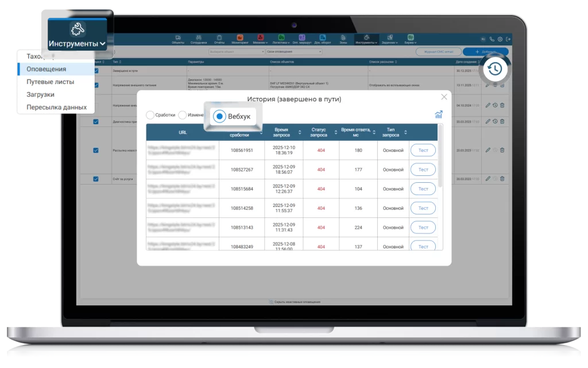Open the Мониторинг section icon
Image resolution: width=588 pixels, height=368 pixels.
click(x=240, y=39)
